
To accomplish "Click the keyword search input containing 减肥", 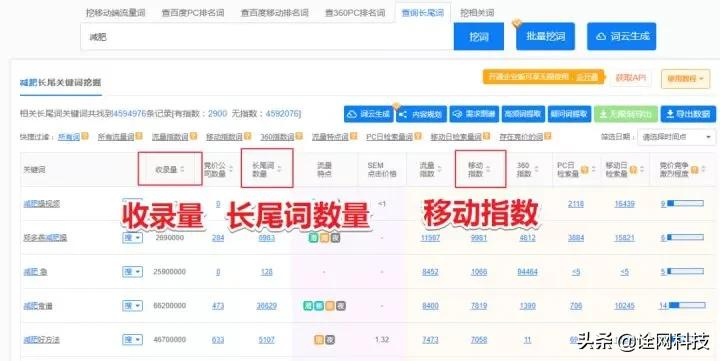I will pyautogui.click(x=267, y=37).
